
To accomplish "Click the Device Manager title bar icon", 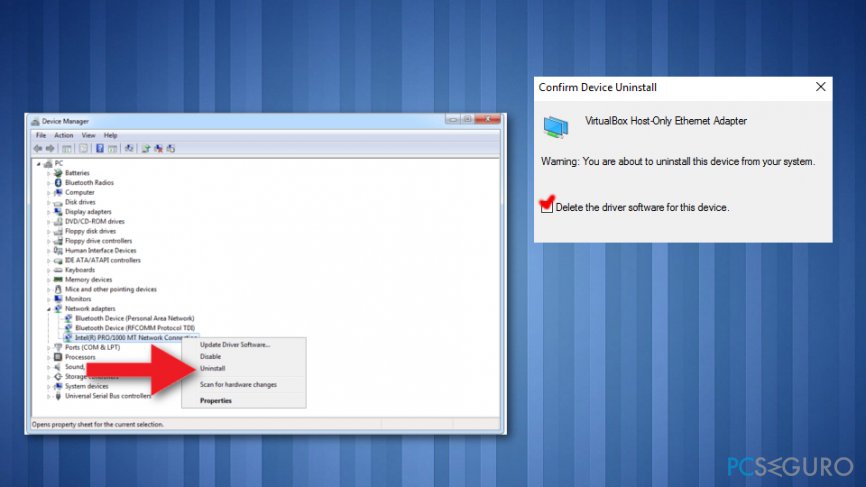I will click(x=35, y=121).
